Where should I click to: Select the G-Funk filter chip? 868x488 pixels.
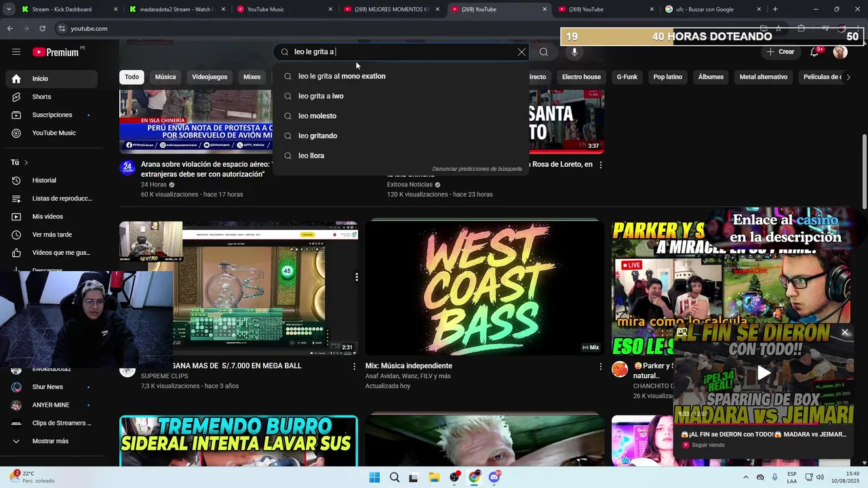click(x=627, y=77)
